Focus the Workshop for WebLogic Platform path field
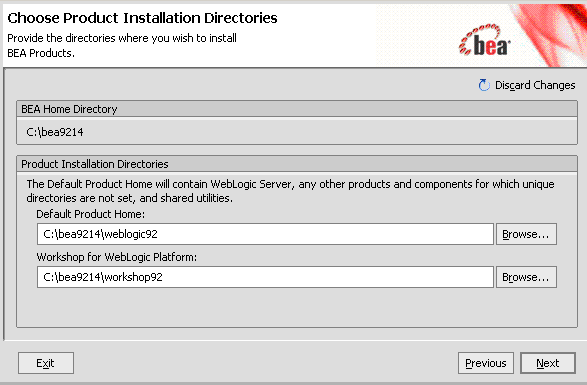Image resolution: width=587 pixels, height=385 pixels. coord(265,277)
